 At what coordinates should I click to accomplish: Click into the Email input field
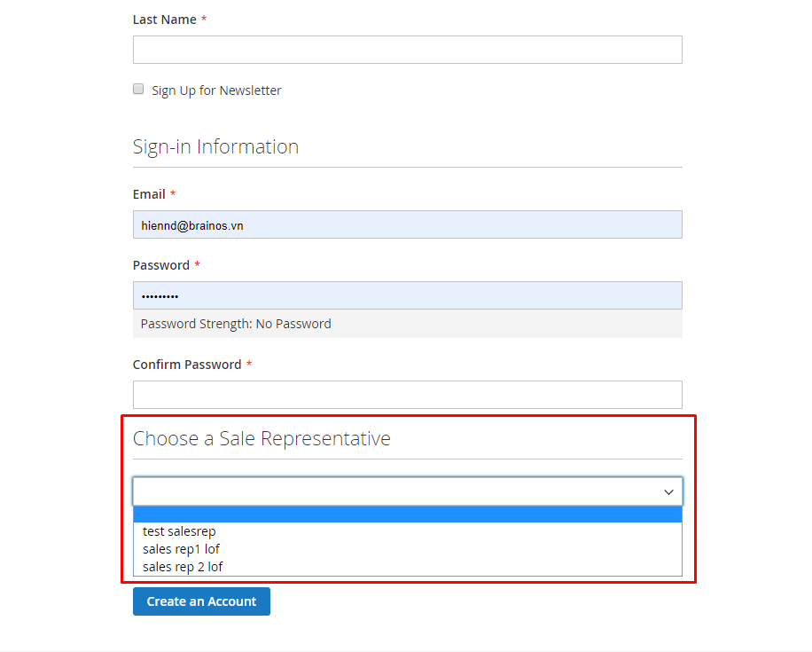coord(408,224)
